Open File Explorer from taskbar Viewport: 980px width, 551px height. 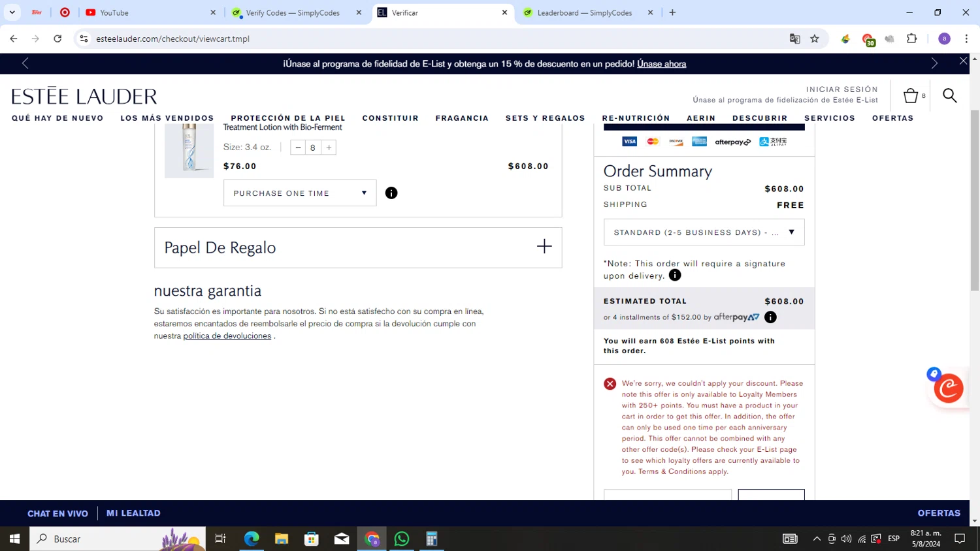[282, 539]
